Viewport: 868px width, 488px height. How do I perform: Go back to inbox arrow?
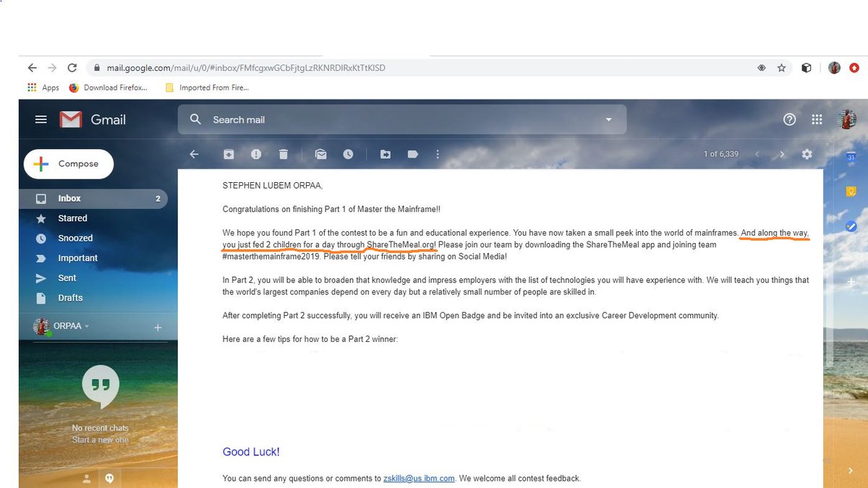coord(194,154)
